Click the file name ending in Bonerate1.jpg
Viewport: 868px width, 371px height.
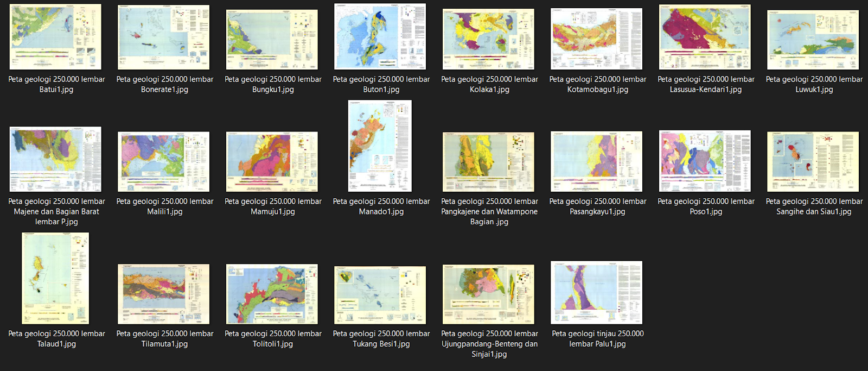[165, 84]
